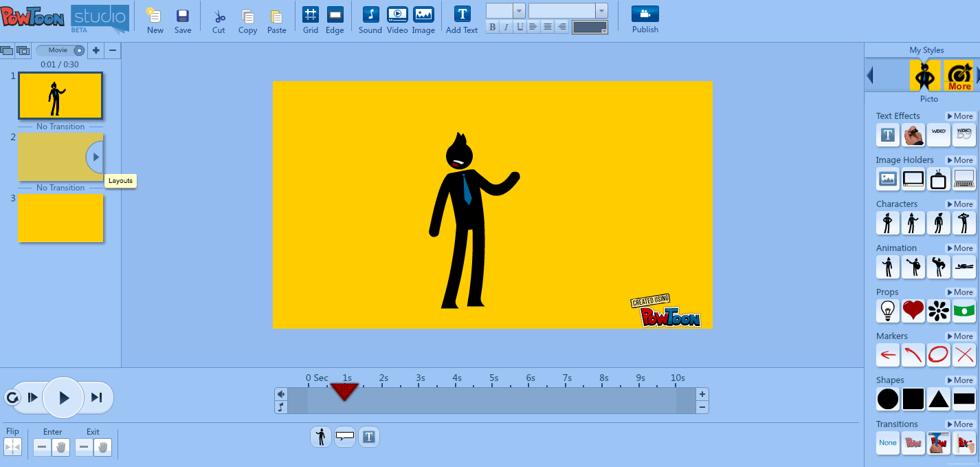Open the font family dropdown
The width and height of the screenshot is (980, 467).
click(x=601, y=11)
